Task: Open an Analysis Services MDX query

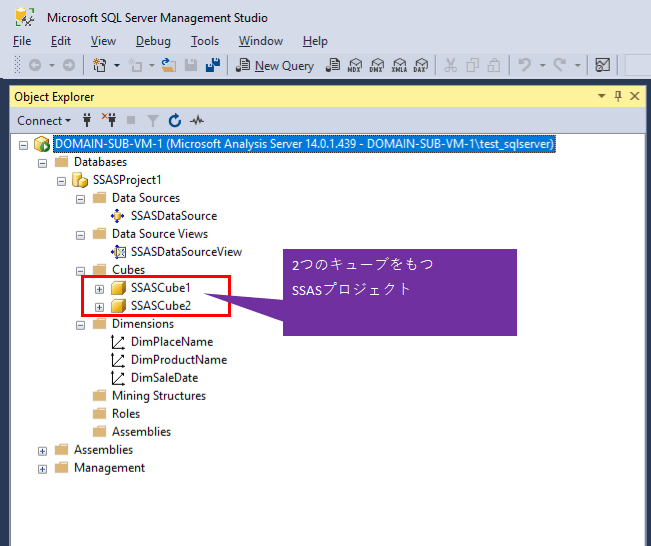Action: [x=354, y=65]
